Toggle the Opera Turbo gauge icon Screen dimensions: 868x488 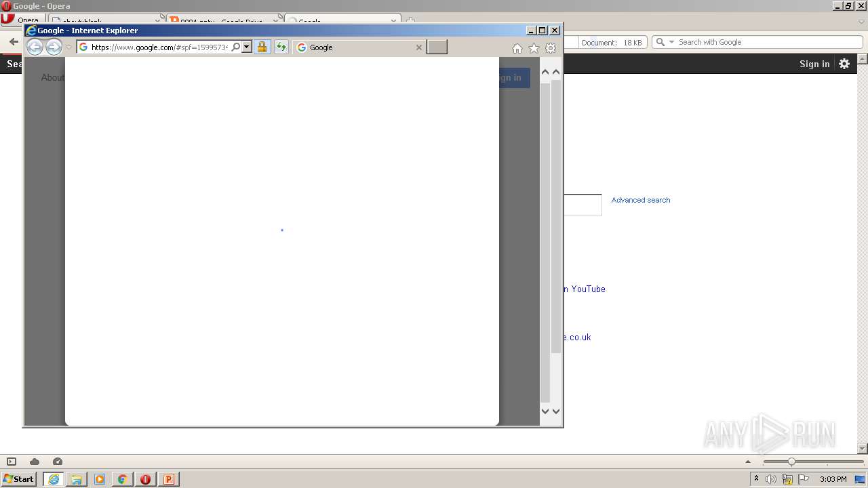(58, 462)
